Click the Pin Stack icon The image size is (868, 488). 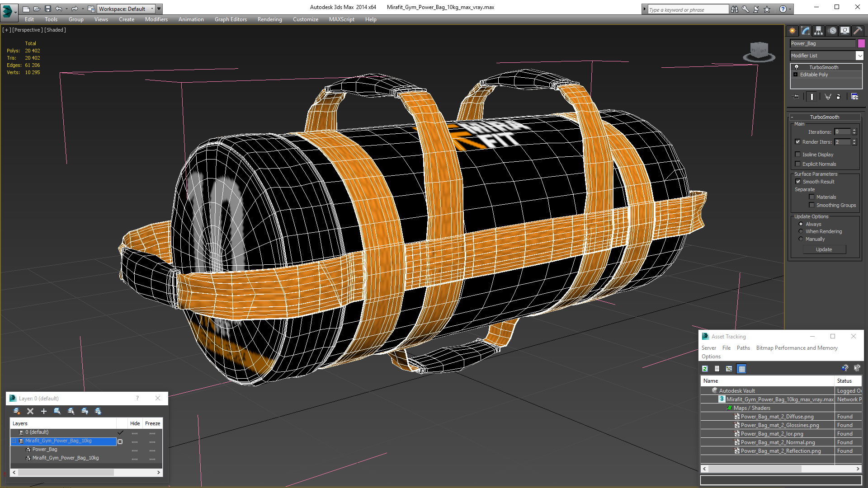click(x=796, y=97)
